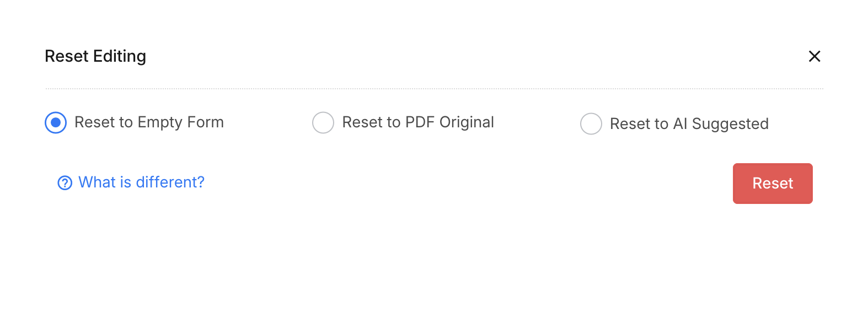The height and width of the screenshot is (312, 868).
Task: Click the question mark help icon
Action: (65, 183)
